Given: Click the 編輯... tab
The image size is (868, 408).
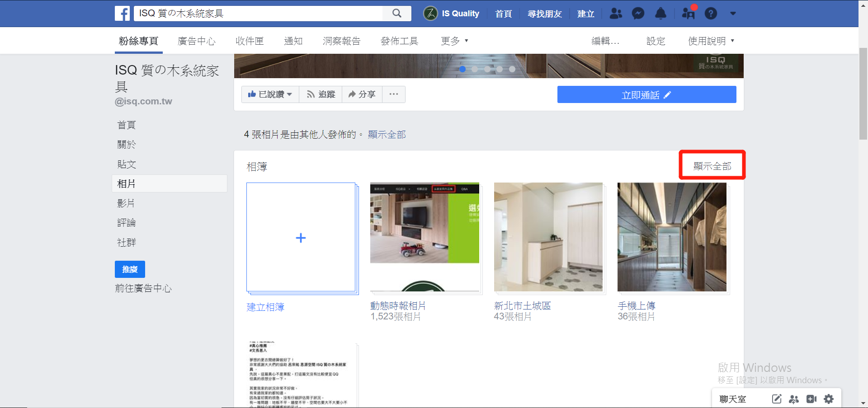Looking at the screenshot, I should pos(605,41).
